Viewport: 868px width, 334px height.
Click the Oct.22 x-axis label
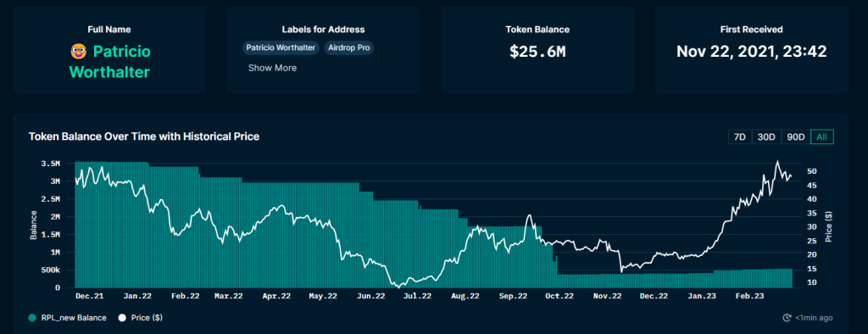pos(559,297)
